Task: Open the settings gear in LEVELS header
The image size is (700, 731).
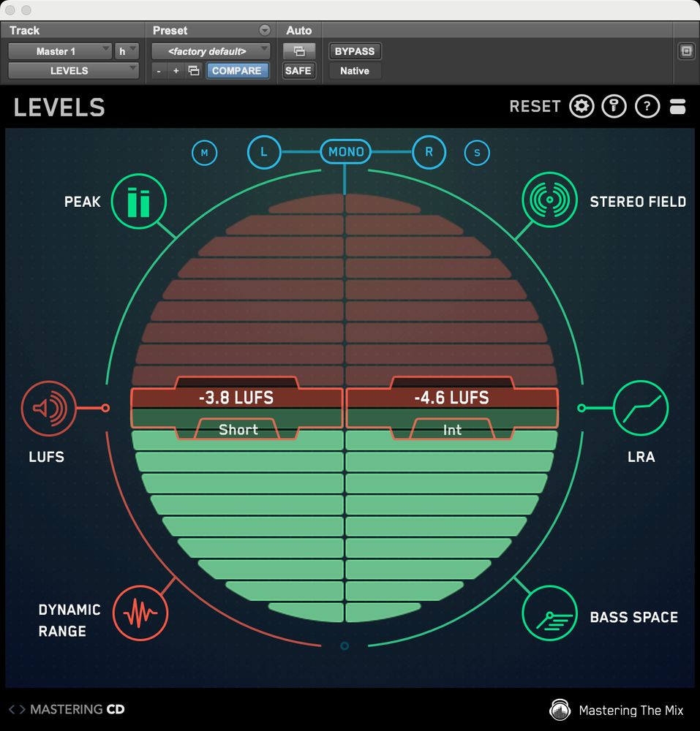Action: click(x=582, y=107)
